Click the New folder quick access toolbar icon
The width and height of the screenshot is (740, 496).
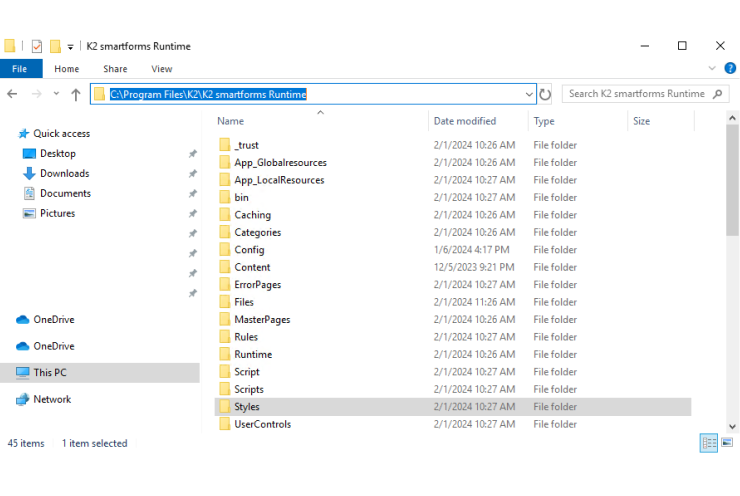55,46
